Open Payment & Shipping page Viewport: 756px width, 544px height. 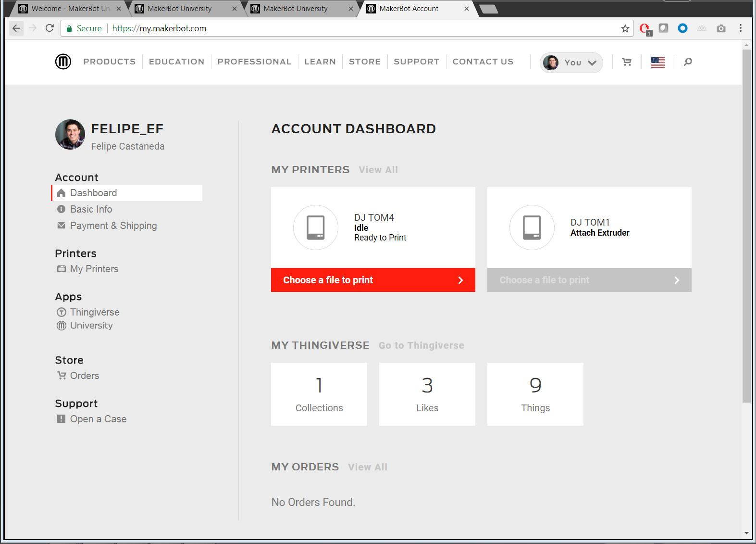113,226
